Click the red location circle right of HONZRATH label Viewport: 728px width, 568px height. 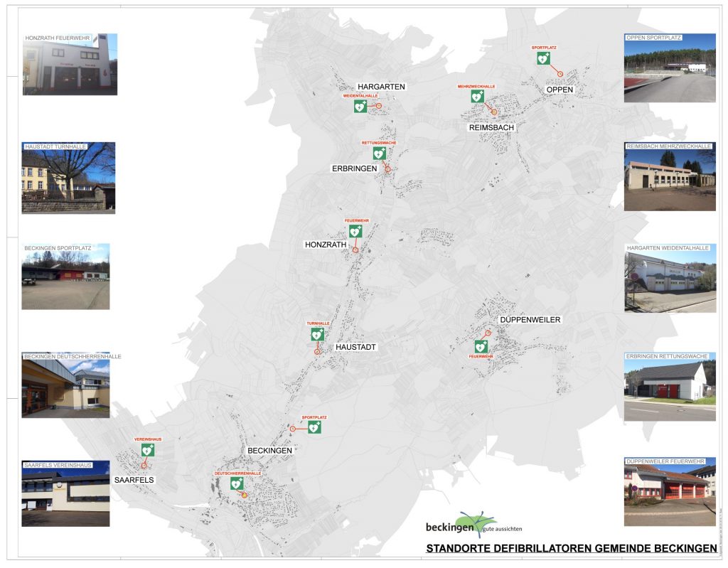point(355,250)
